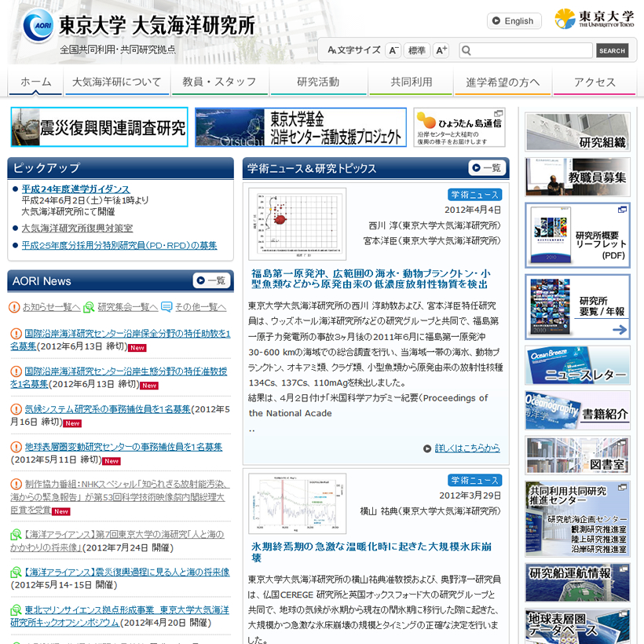The image size is (644, 644).
Task: Open the ひょうたん島通信 banner
Action: [459, 127]
